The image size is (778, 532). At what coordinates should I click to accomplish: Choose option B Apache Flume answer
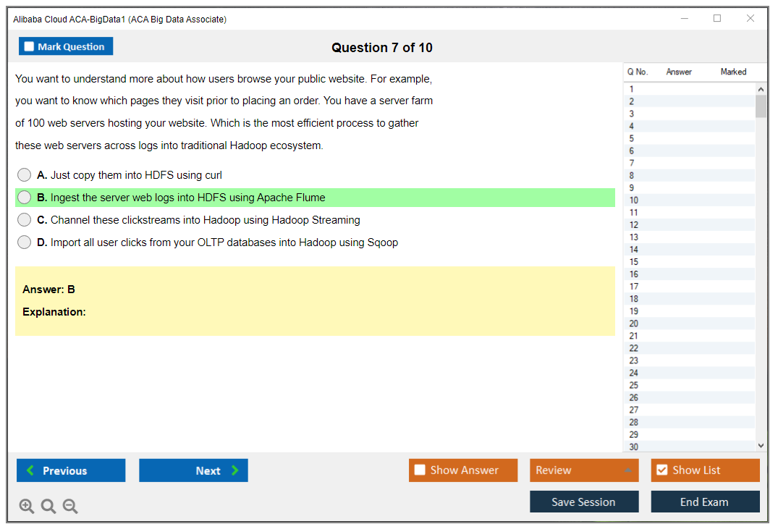(x=25, y=198)
